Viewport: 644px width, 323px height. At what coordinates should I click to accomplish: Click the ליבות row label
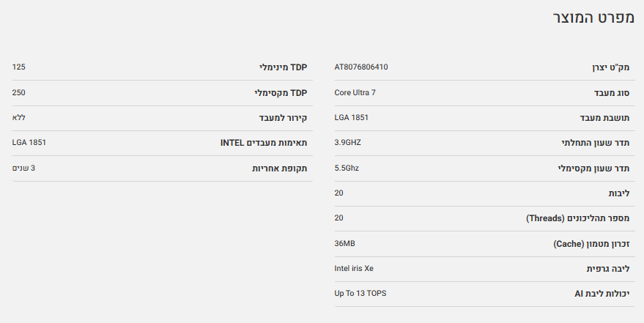click(x=618, y=193)
